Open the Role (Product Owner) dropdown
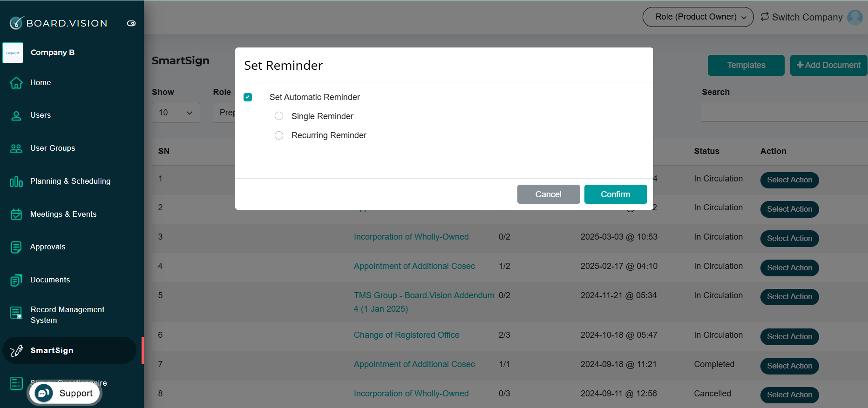868x408 pixels. 698,17
